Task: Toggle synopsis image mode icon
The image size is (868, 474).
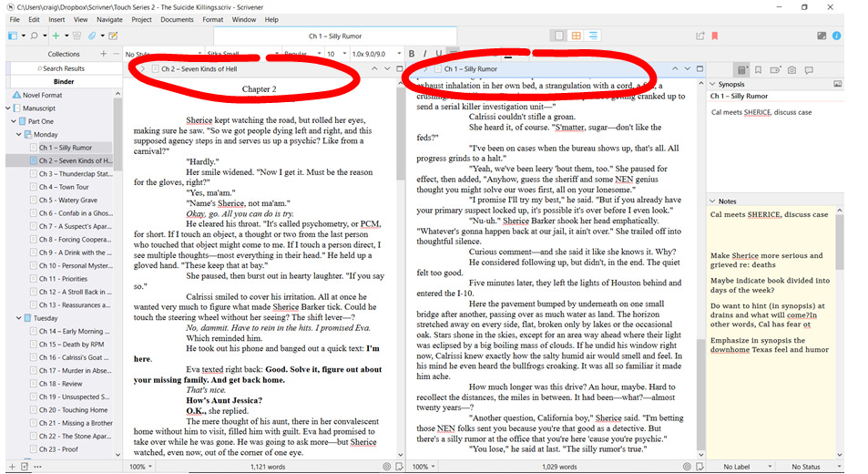Action: pyautogui.click(x=838, y=84)
